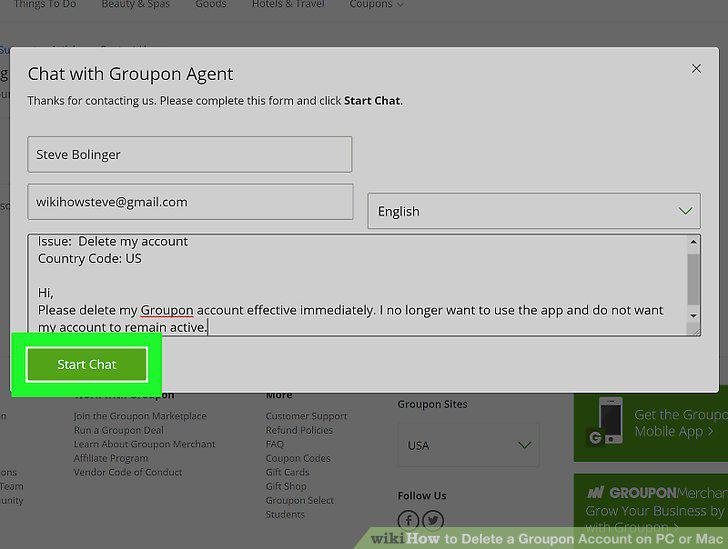Open Join the Groupon Marketplace link
Image resolution: width=728 pixels, height=549 pixels.
(x=140, y=416)
